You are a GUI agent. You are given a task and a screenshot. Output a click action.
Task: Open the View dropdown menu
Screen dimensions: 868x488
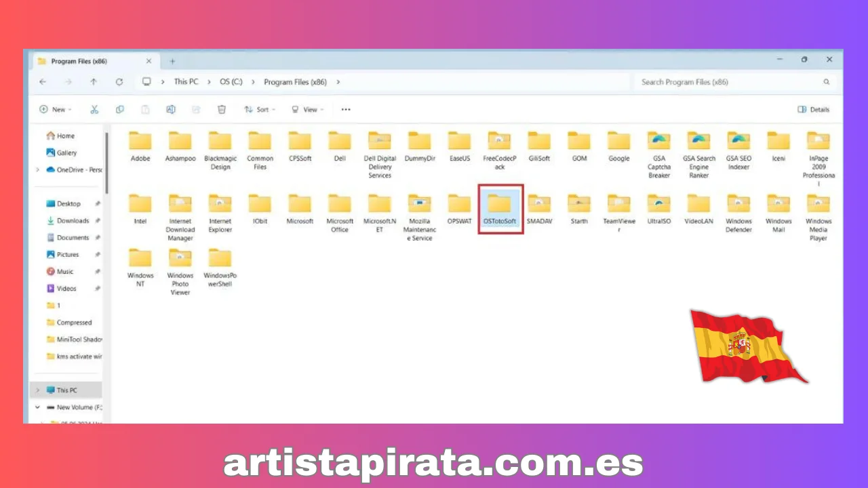[307, 109]
